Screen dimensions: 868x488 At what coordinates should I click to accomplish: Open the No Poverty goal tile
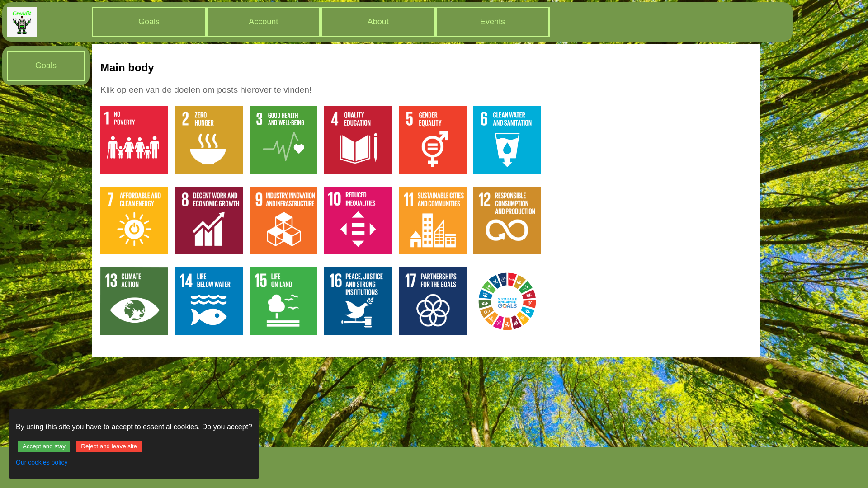[x=134, y=140]
